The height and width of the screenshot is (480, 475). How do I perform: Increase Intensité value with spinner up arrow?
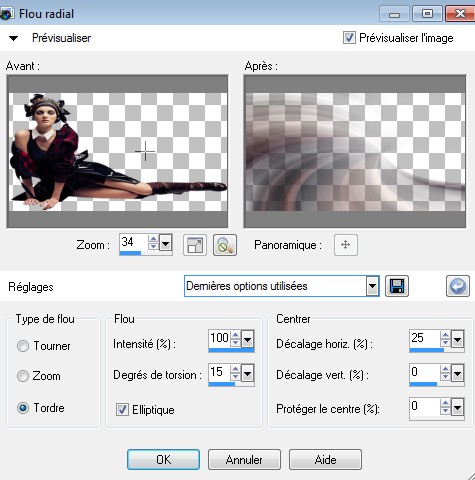point(235,335)
